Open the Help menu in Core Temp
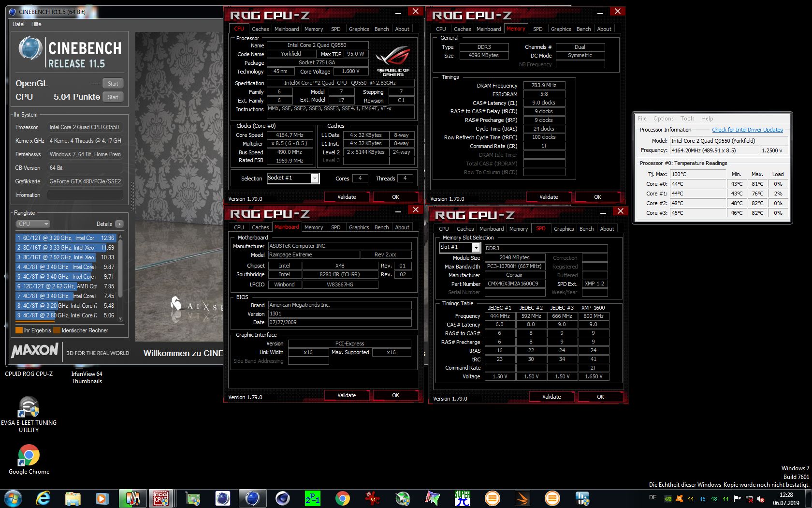Viewport: 812px width, 508px height. pos(707,119)
